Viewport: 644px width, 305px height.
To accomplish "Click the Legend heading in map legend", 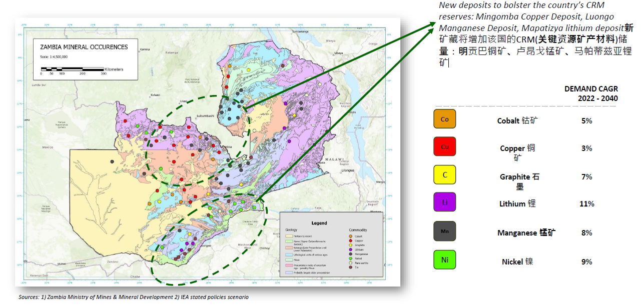I will [319, 223].
